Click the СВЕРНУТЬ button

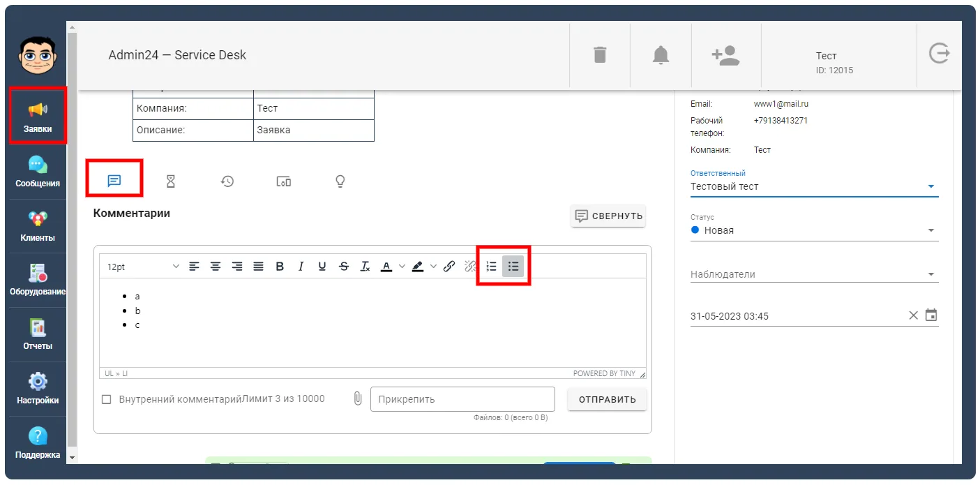click(608, 216)
